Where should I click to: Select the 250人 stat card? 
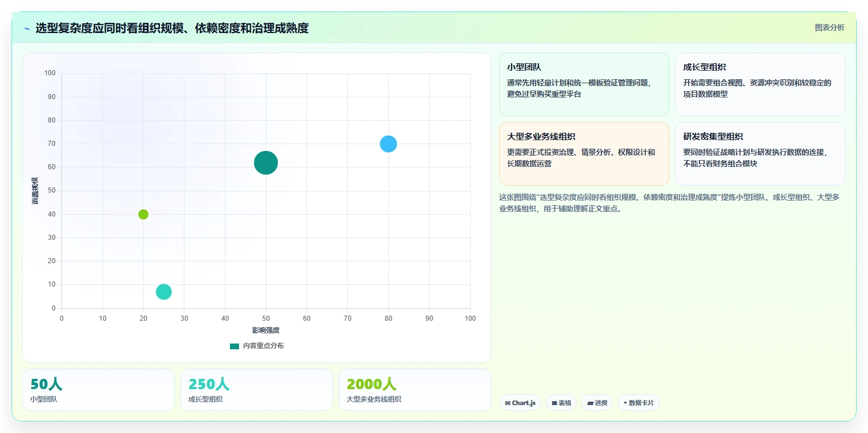point(257,390)
